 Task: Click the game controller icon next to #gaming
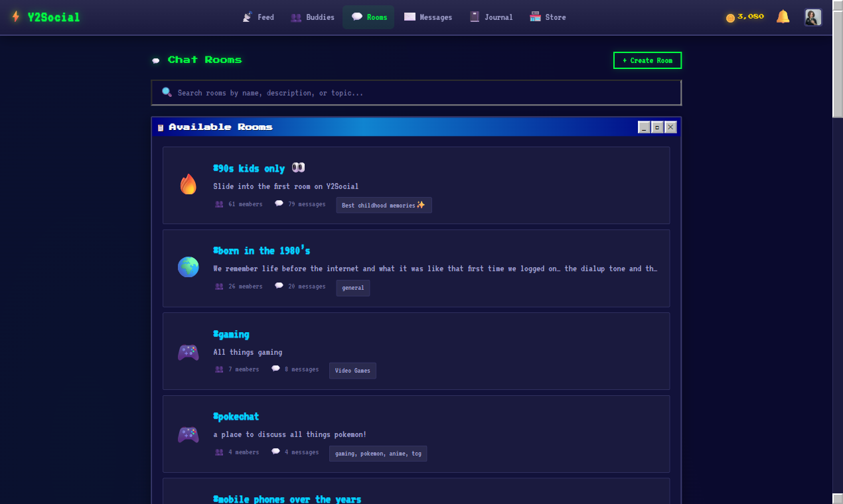tap(188, 352)
